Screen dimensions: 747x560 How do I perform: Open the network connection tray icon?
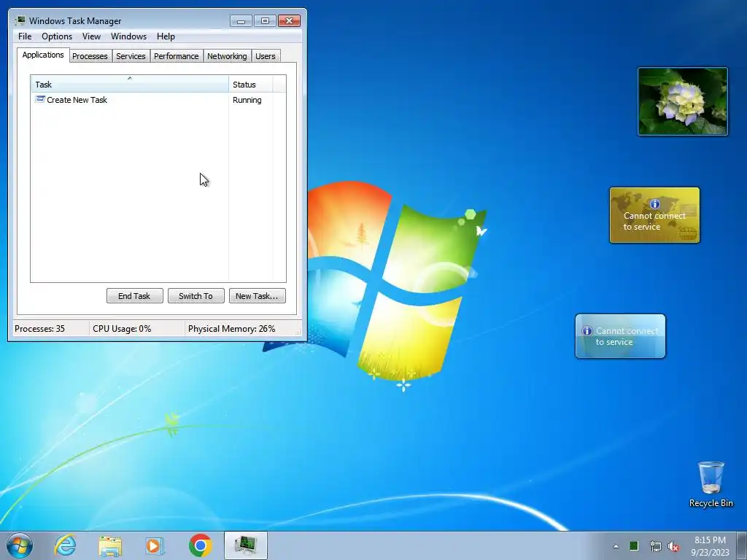point(656,547)
